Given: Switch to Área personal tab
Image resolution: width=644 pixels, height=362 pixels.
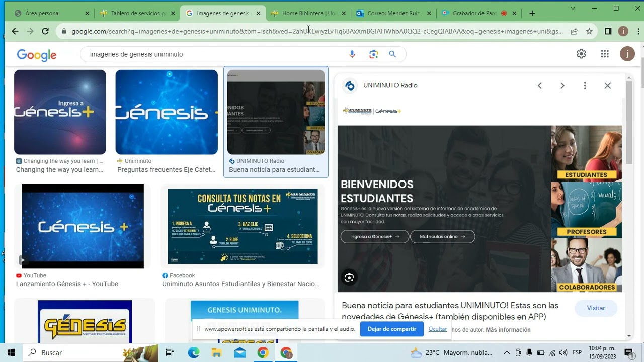Looking at the screenshot, I should [42, 13].
